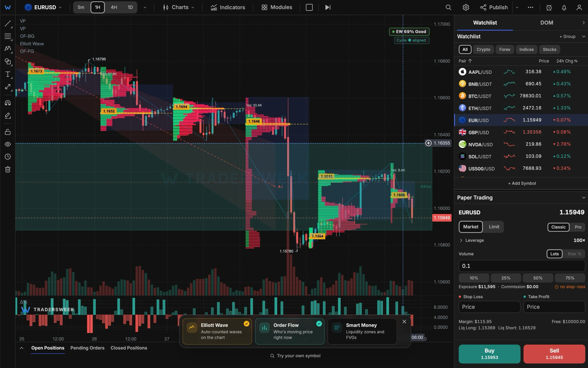The width and height of the screenshot is (588, 368).
Task: Collapse the Paper Trading panel chevron
Action: point(583,197)
